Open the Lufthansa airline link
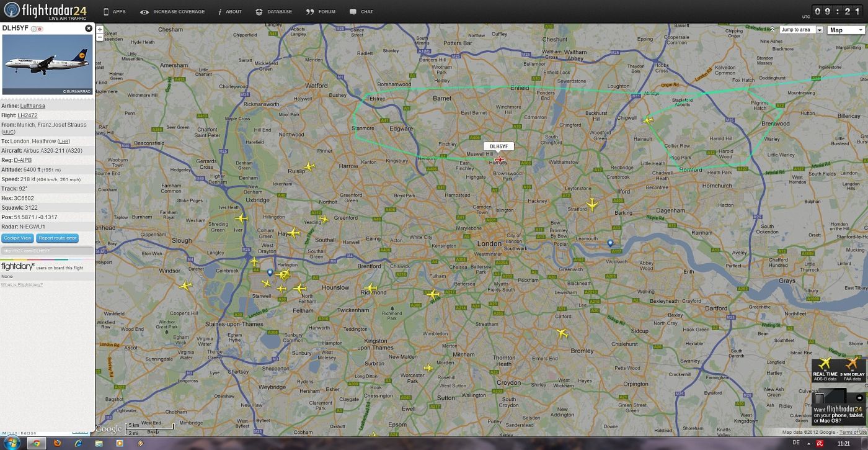 (32, 106)
